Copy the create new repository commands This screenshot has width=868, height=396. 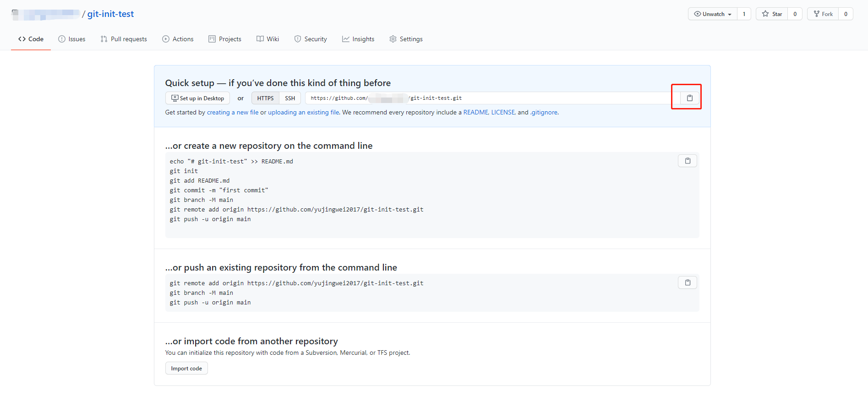coord(687,161)
